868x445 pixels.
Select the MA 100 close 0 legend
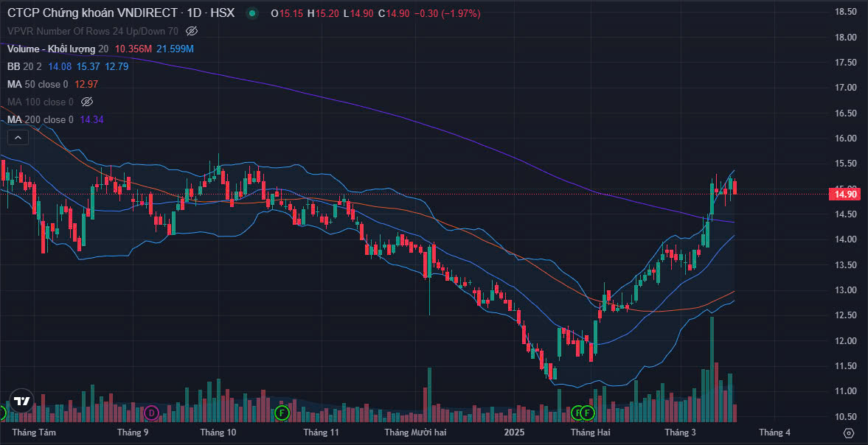click(x=41, y=102)
